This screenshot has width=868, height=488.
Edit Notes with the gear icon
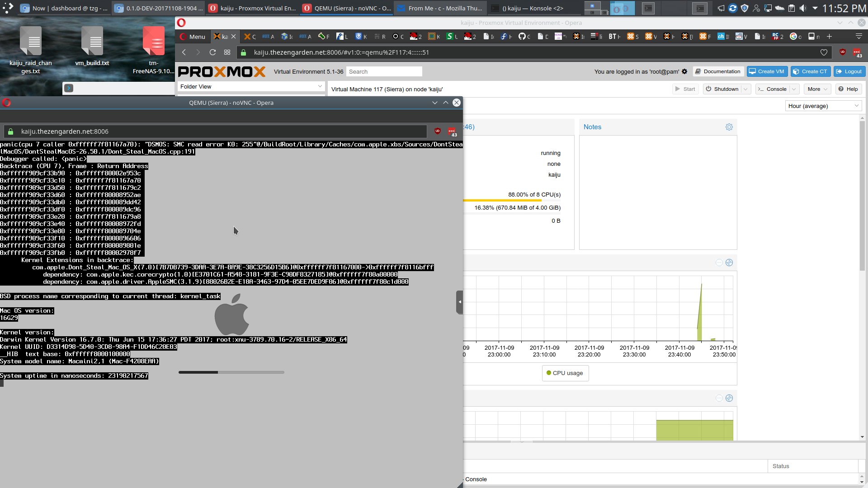pos(729,127)
